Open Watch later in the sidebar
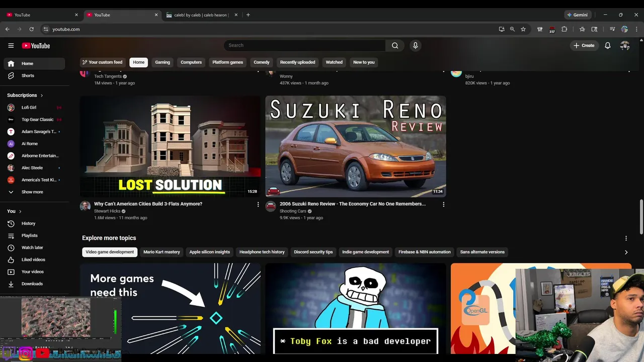This screenshot has width=644, height=362. click(x=34, y=247)
